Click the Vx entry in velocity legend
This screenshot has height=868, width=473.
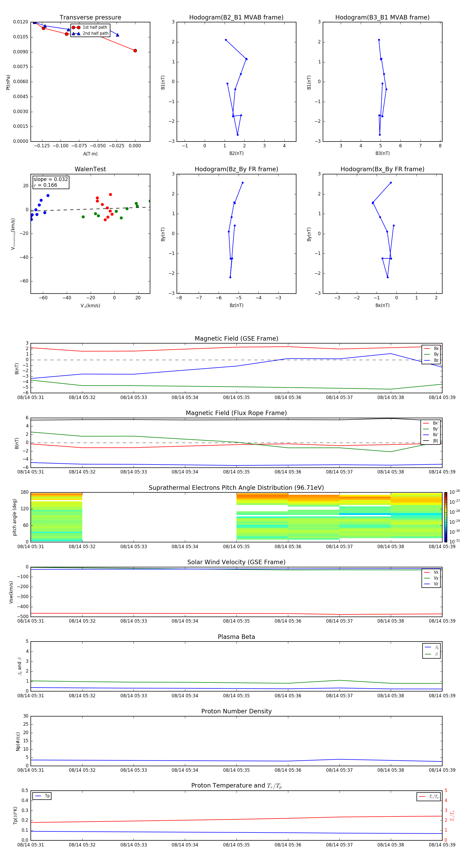[x=431, y=572]
